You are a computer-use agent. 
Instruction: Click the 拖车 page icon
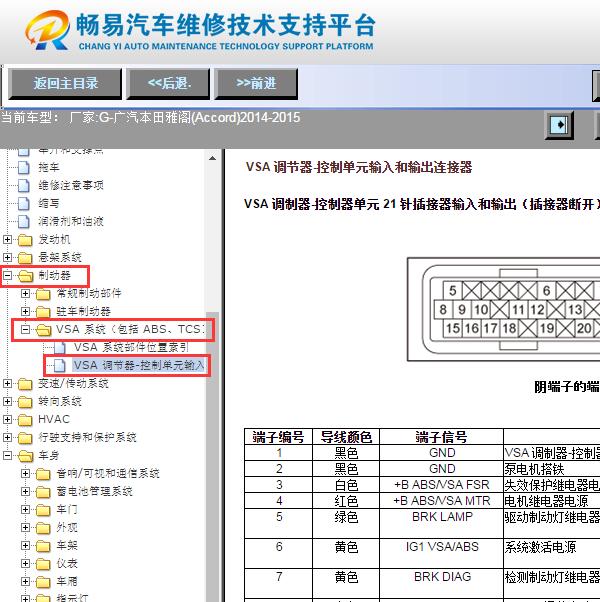[x=24, y=167]
